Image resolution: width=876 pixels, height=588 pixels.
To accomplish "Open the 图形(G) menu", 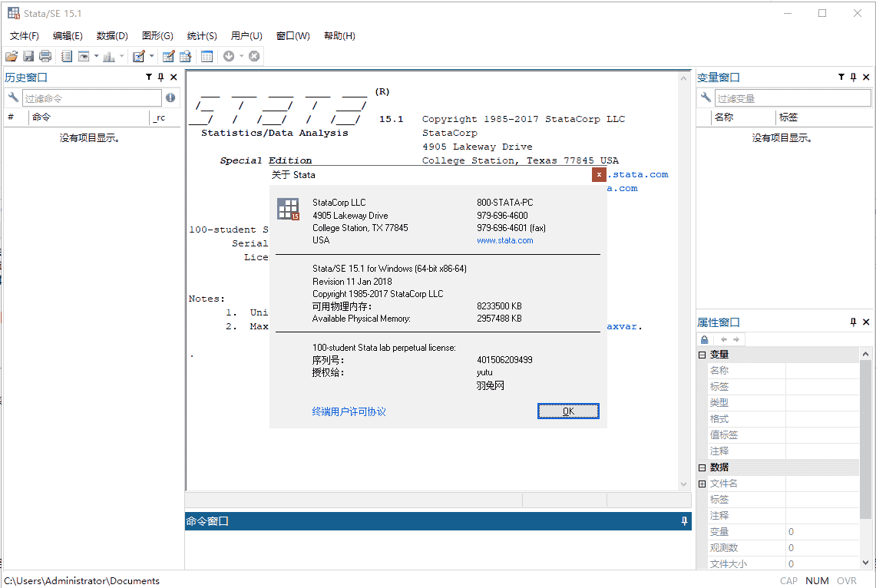I will [x=157, y=35].
